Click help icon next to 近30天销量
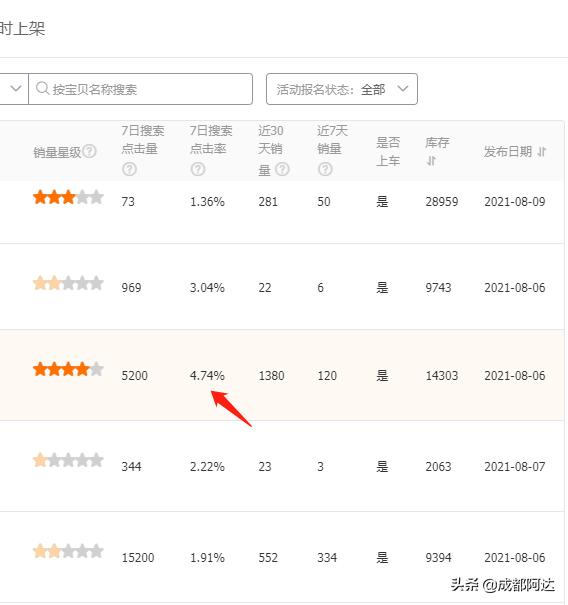568x605 pixels. (x=282, y=169)
